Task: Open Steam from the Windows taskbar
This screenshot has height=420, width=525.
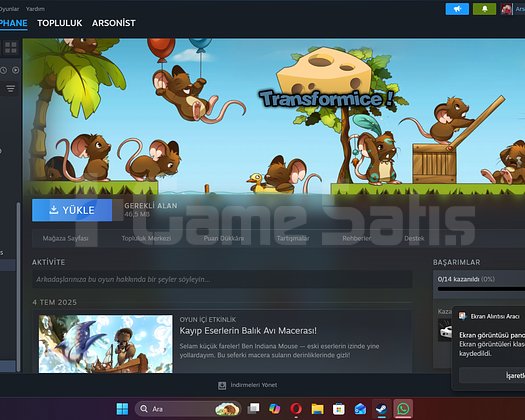Action: [381, 409]
